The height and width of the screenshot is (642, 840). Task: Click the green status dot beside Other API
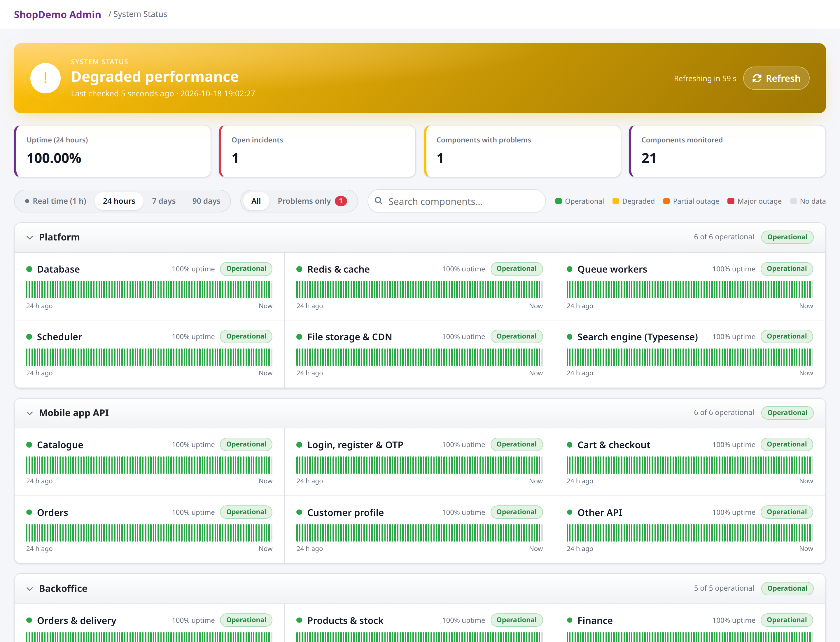(570, 512)
